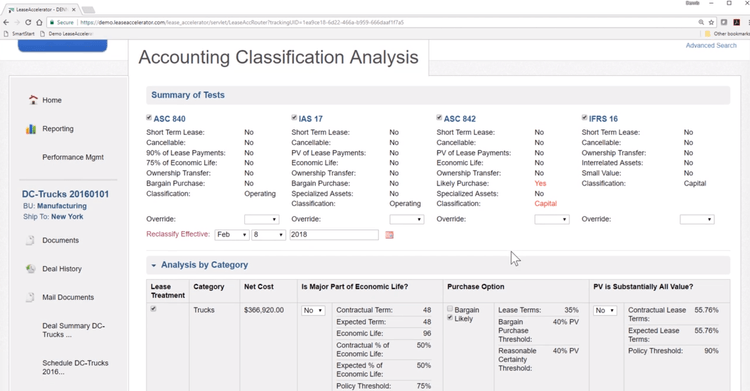Click the Advanced Search link
This screenshot has height=391, width=750.
[x=711, y=45]
